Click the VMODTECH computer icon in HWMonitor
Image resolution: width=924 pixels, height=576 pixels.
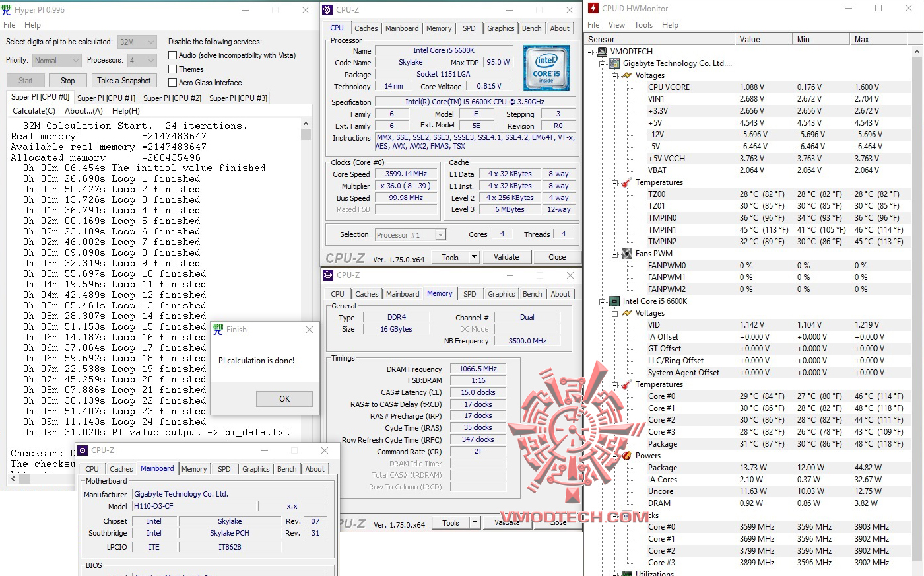[603, 52]
